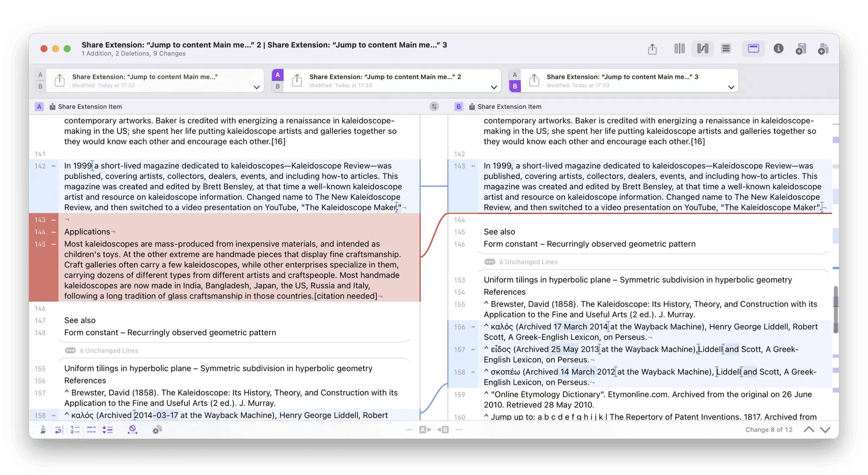
Task: Toggle the document selector bar button
Action: 753,49
